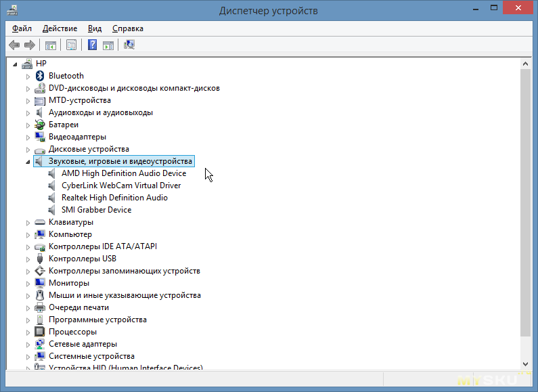
Task: Collapse Звуковые, игровые и видеоустройства
Action: pyautogui.click(x=28, y=162)
